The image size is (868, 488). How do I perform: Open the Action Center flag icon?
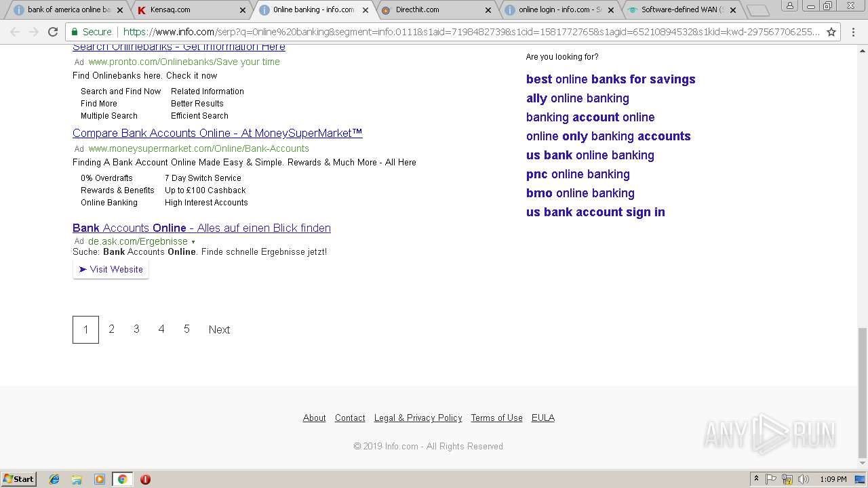[x=772, y=479]
